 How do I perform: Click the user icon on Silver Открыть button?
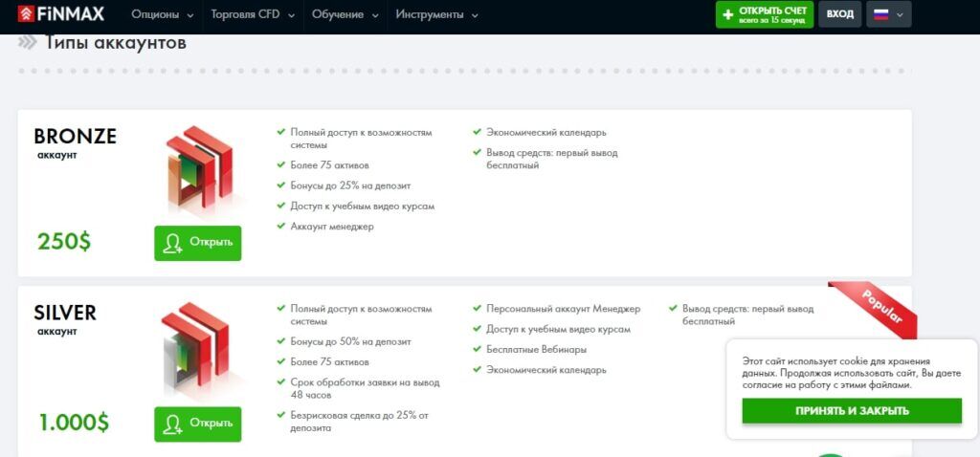pyautogui.click(x=172, y=424)
